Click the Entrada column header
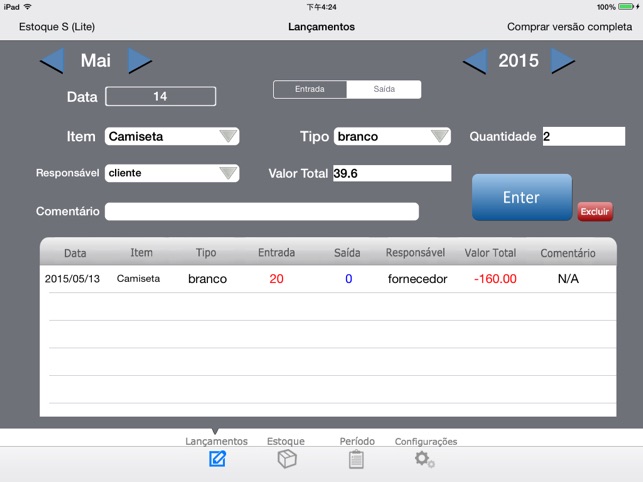Image resolution: width=643 pixels, height=482 pixels. [x=276, y=253]
